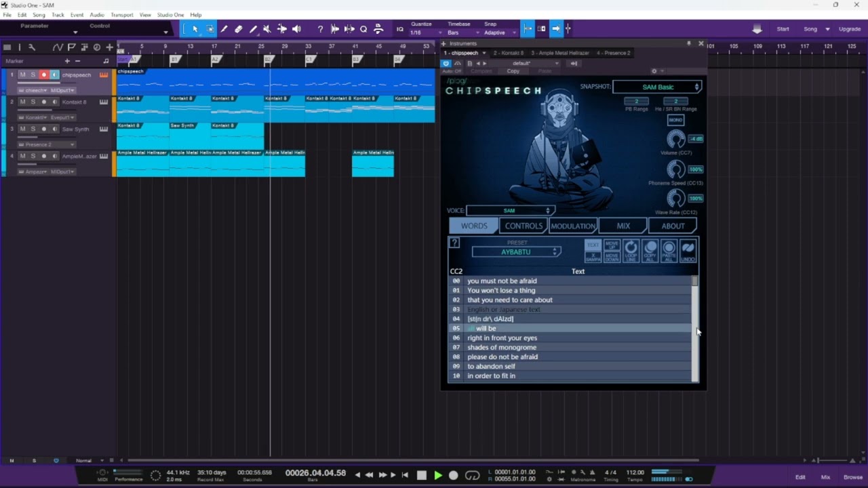Screen dimensions: 868x488
Task: Select the Bend tool
Action: (281, 29)
